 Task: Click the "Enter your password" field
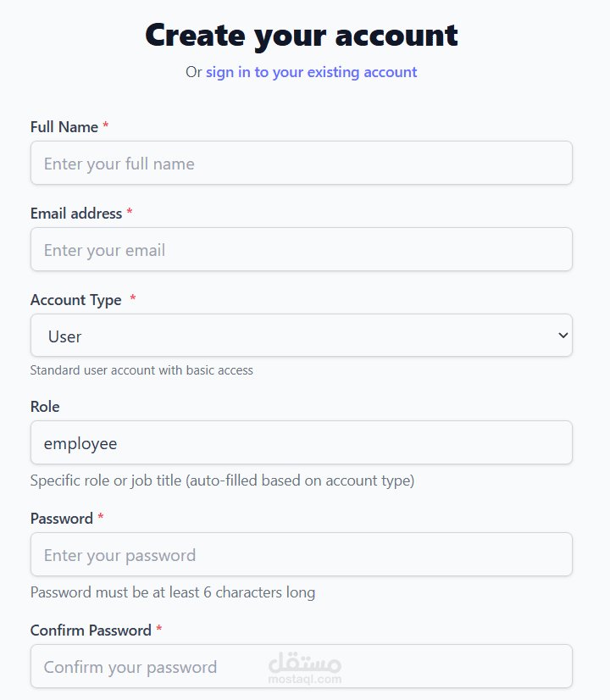point(301,554)
